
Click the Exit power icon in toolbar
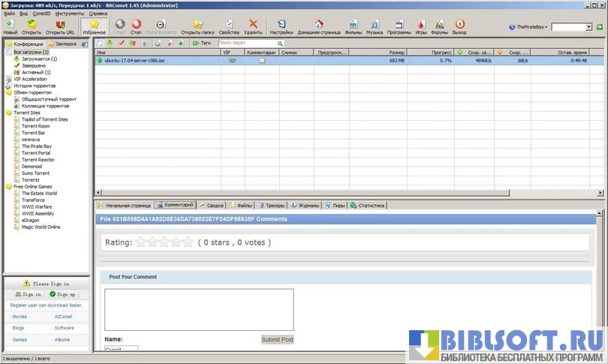(x=459, y=26)
